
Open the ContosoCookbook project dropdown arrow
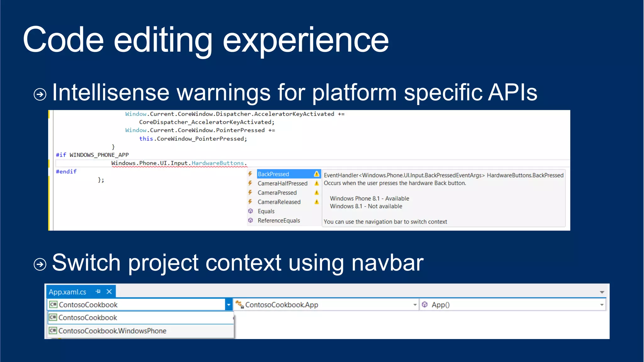tap(229, 304)
